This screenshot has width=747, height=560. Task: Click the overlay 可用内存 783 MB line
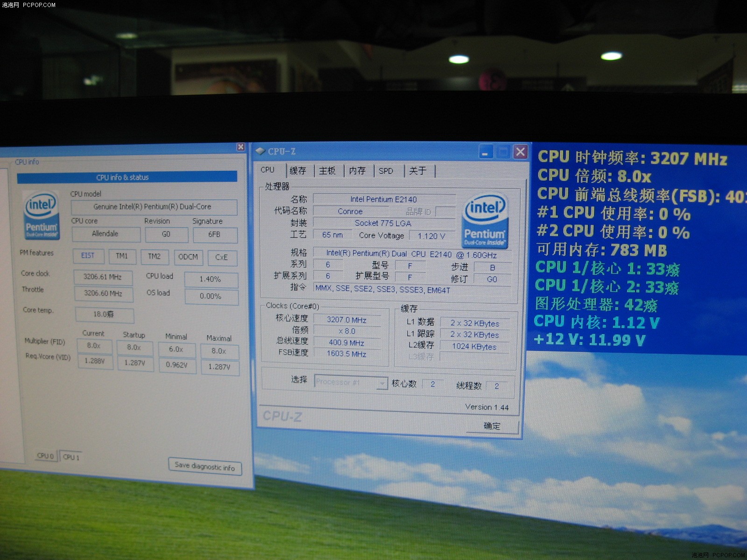(602, 250)
